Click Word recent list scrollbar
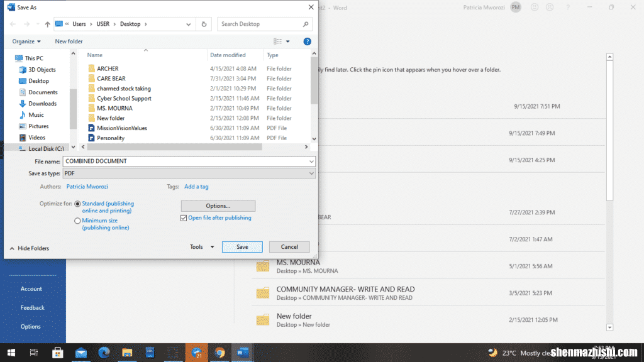Viewport: 644px width, 362px height. [x=609, y=131]
